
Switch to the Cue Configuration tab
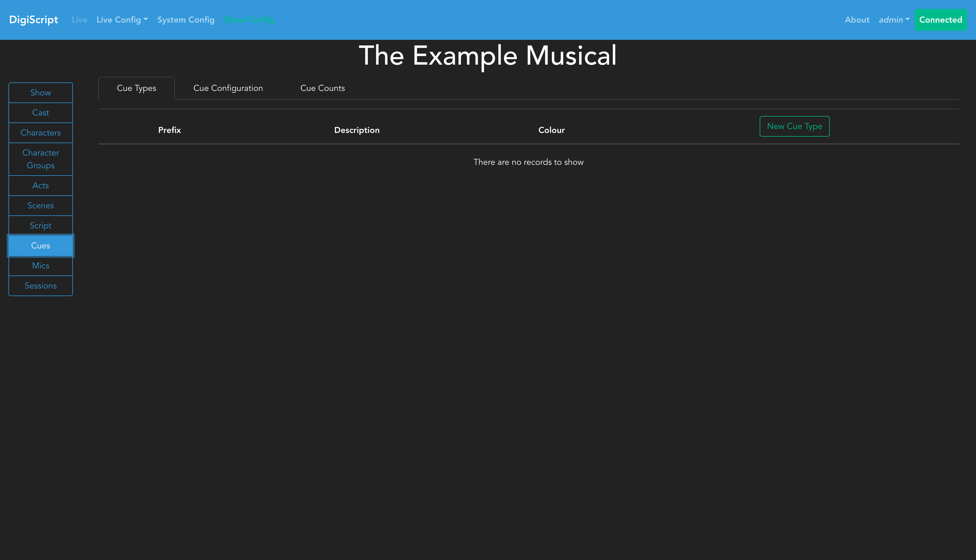point(228,88)
